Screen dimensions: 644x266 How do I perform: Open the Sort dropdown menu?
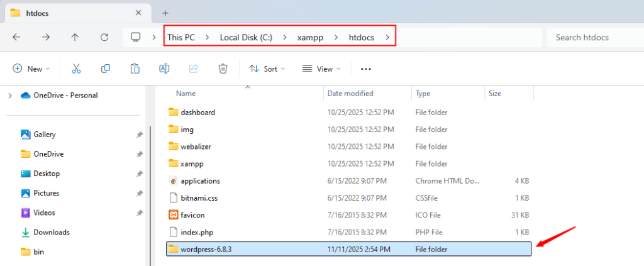pos(267,69)
